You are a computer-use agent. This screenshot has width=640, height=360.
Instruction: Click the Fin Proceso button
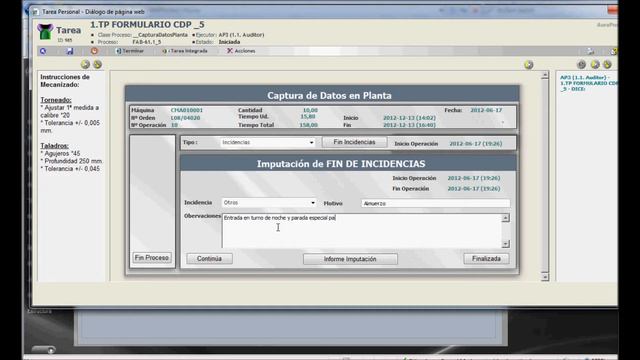pyautogui.click(x=151, y=258)
